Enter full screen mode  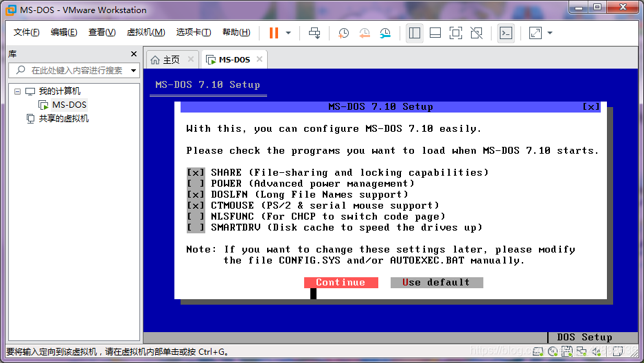click(x=456, y=33)
